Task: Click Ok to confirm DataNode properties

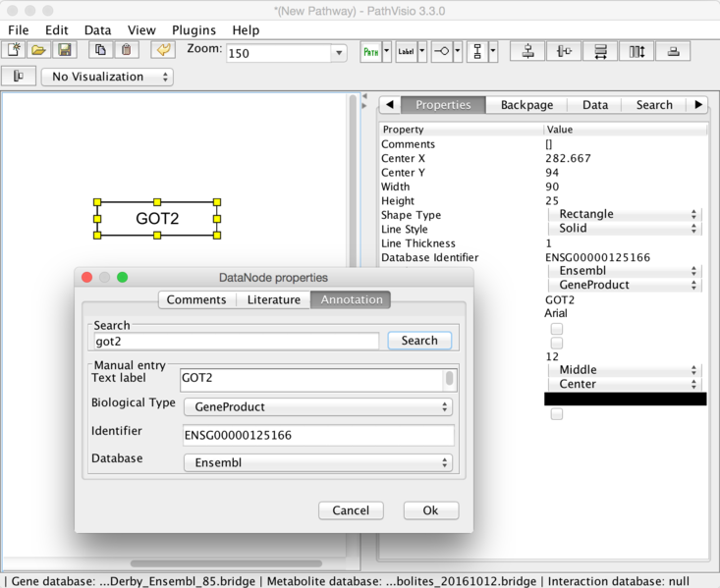Action: coord(430,510)
